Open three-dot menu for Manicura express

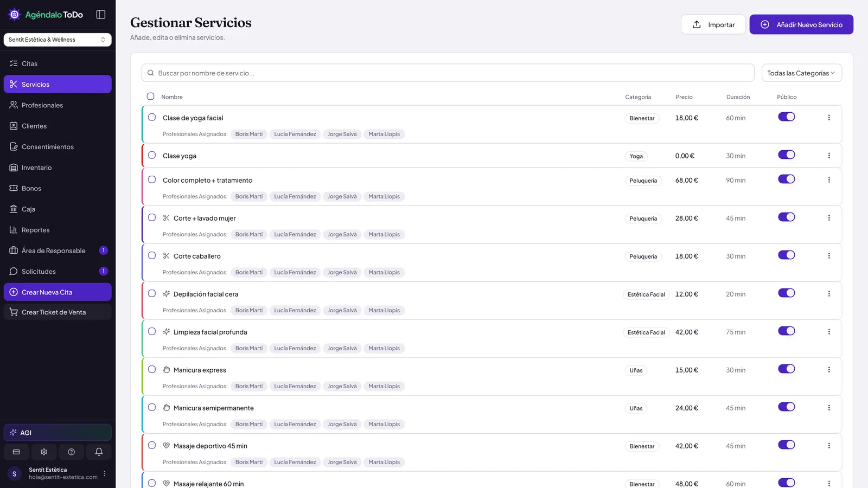click(x=829, y=370)
